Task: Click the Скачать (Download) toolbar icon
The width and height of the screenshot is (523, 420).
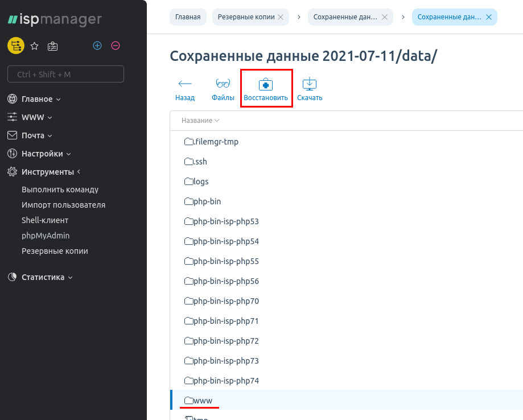Action: (310, 85)
